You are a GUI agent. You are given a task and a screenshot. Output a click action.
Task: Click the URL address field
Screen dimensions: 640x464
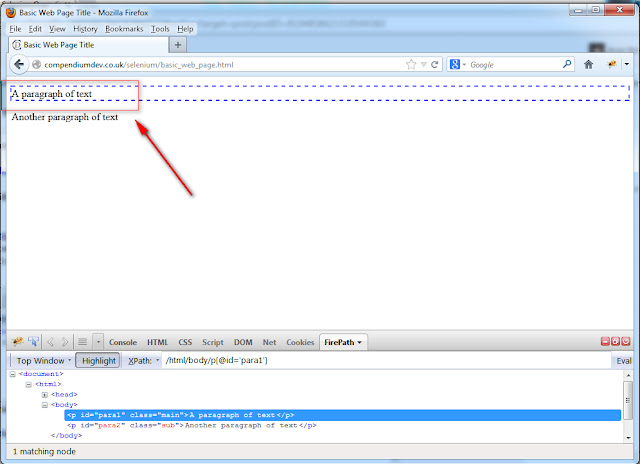224,64
